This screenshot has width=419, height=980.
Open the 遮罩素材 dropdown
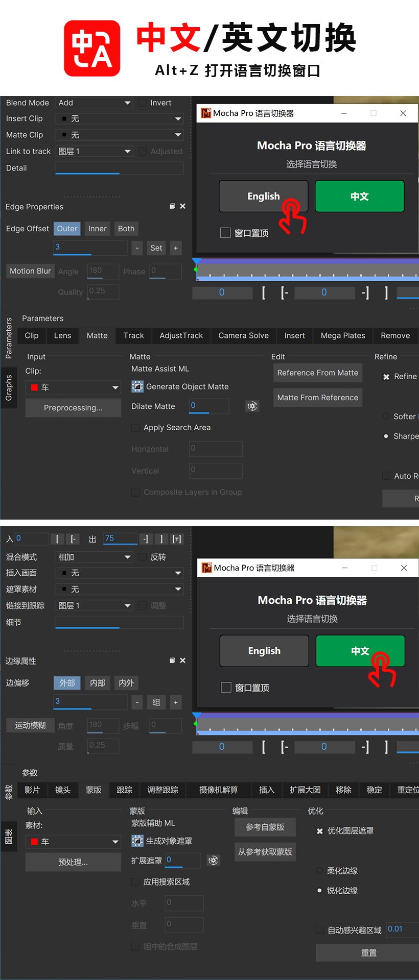pos(119,589)
